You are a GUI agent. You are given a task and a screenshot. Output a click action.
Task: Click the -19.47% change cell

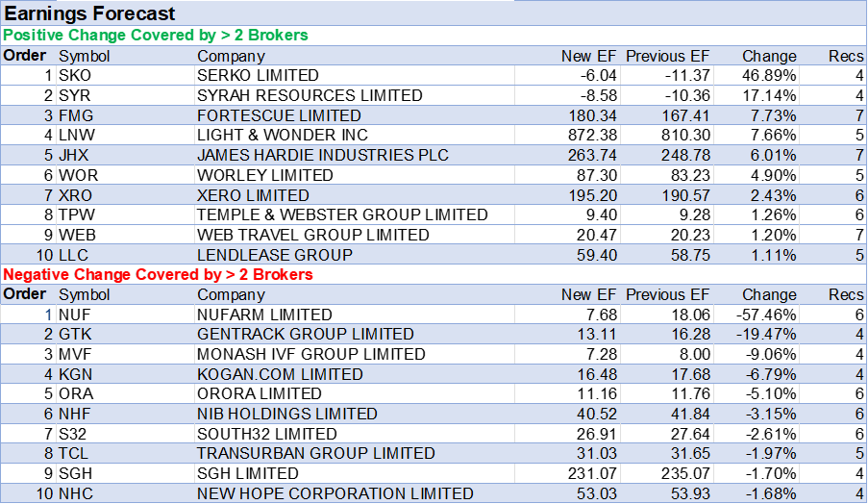coord(765,335)
